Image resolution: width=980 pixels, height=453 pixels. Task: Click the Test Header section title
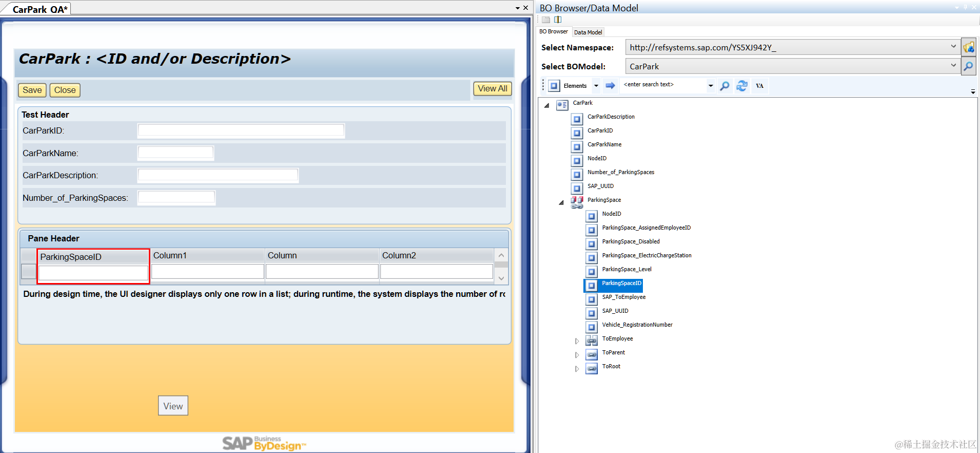click(x=45, y=115)
